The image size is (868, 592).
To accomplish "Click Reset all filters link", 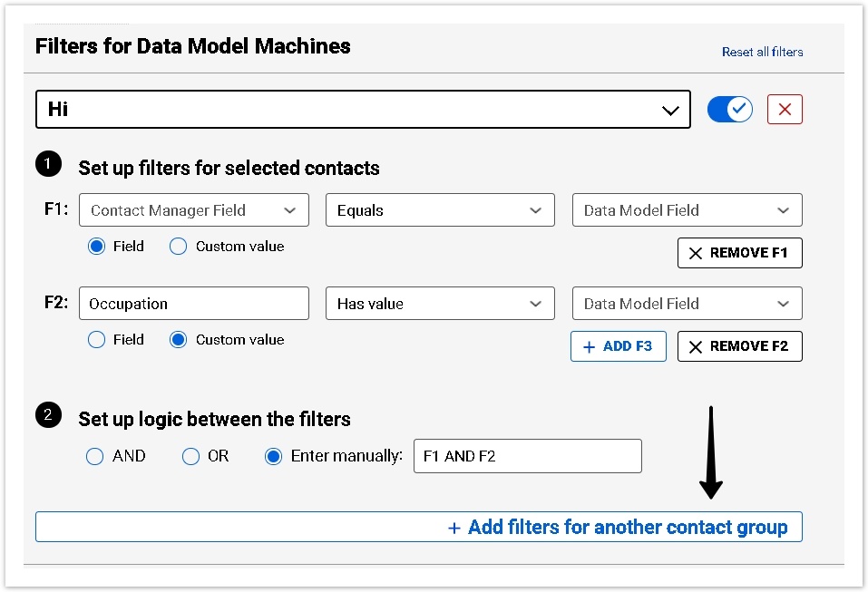I will click(762, 52).
